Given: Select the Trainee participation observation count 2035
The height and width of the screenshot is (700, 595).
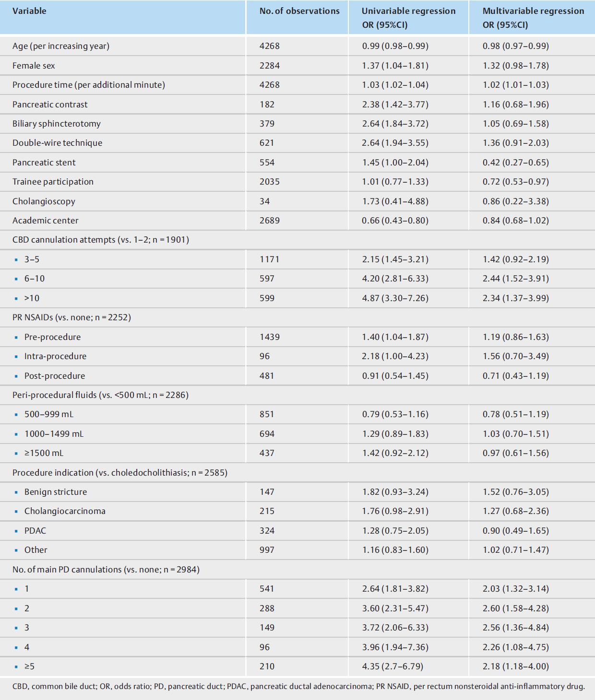Looking at the screenshot, I should (x=270, y=182).
